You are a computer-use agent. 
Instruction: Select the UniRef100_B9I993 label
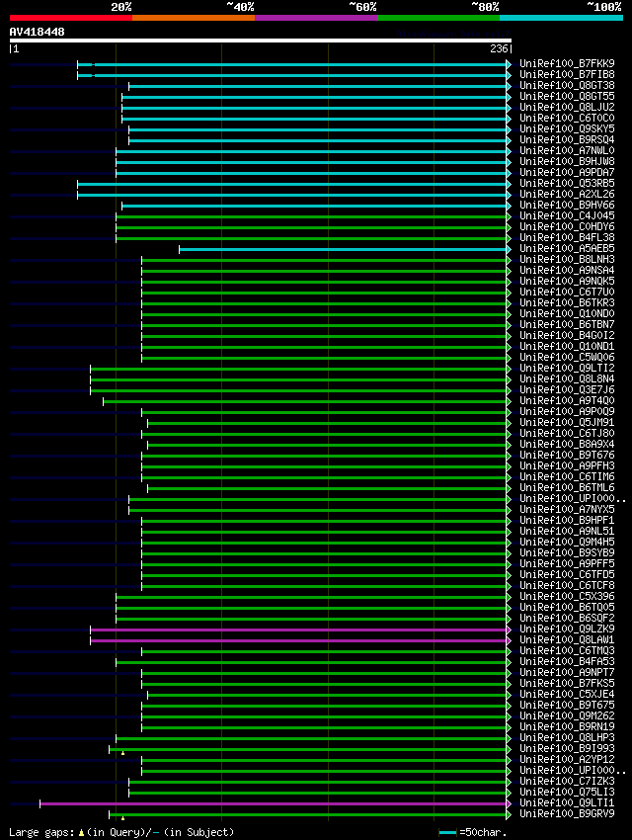coord(567,749)
